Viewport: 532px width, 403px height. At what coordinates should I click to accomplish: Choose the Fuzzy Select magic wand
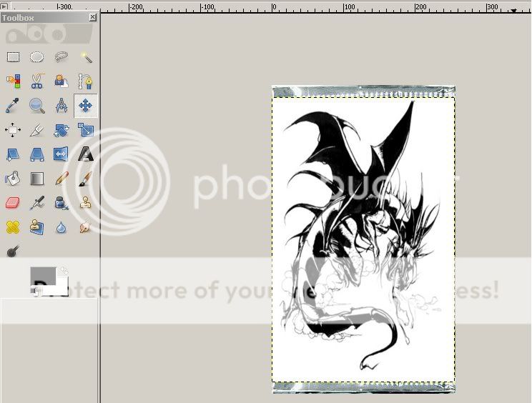click(86, 57)
